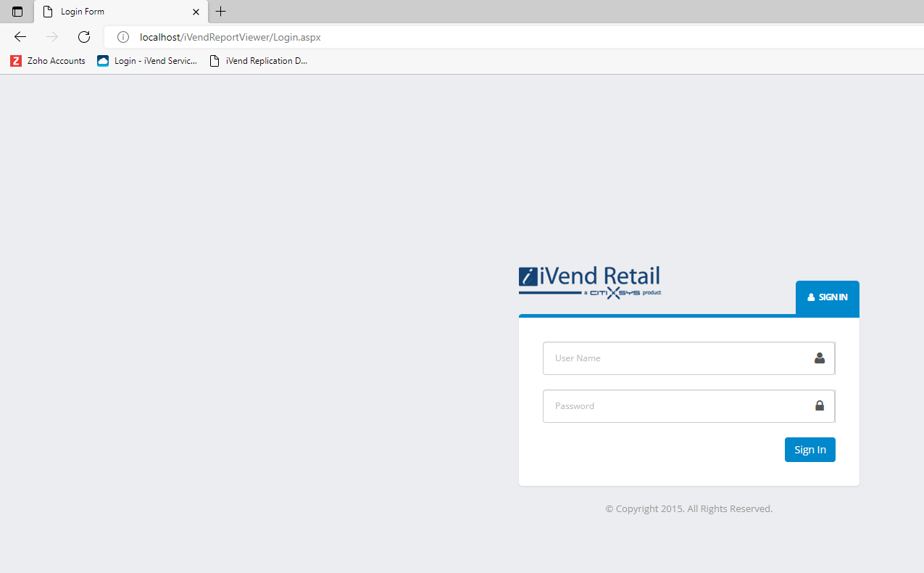Click the Zoho Accounts red favicon

(16, 61)
